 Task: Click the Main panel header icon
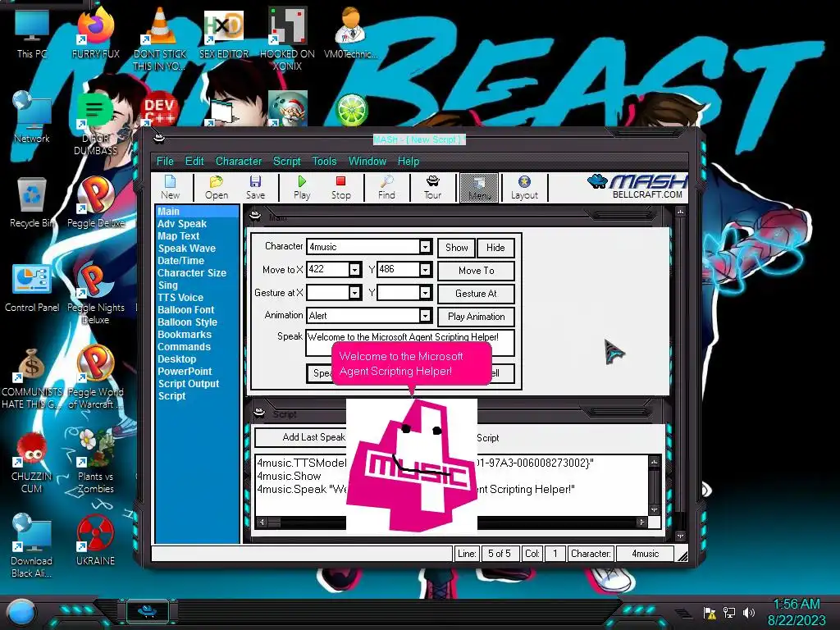click(x=256, y=216)
